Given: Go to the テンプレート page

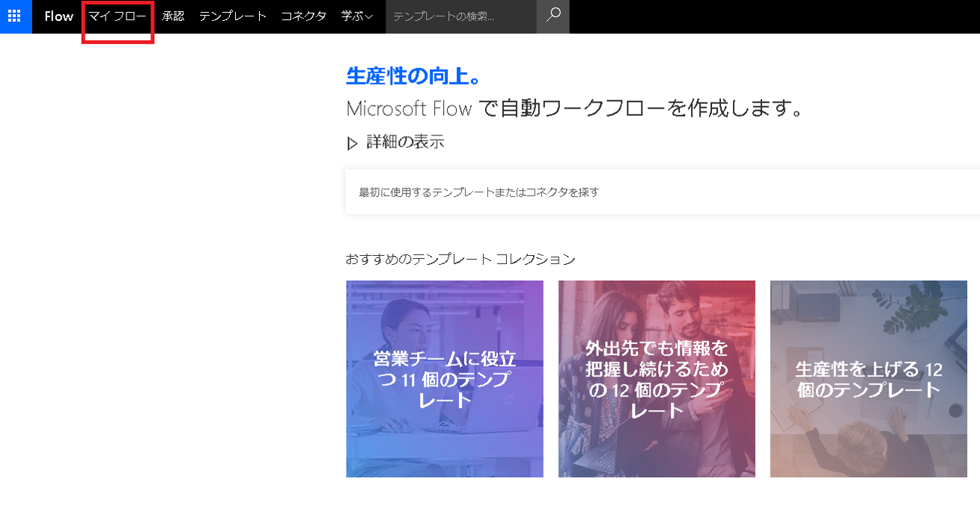Looking at the screenshot, I should (x=233, y=16).
